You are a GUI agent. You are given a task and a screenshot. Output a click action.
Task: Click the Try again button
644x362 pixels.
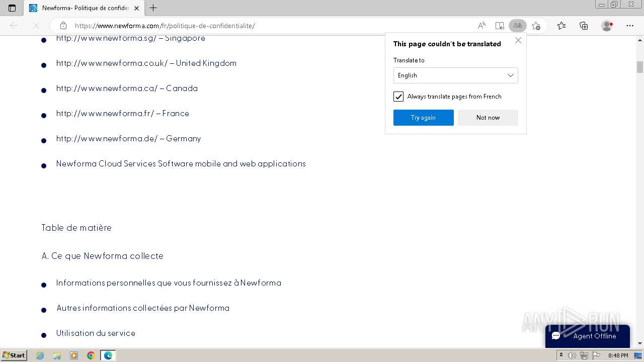tap(424, 118)
